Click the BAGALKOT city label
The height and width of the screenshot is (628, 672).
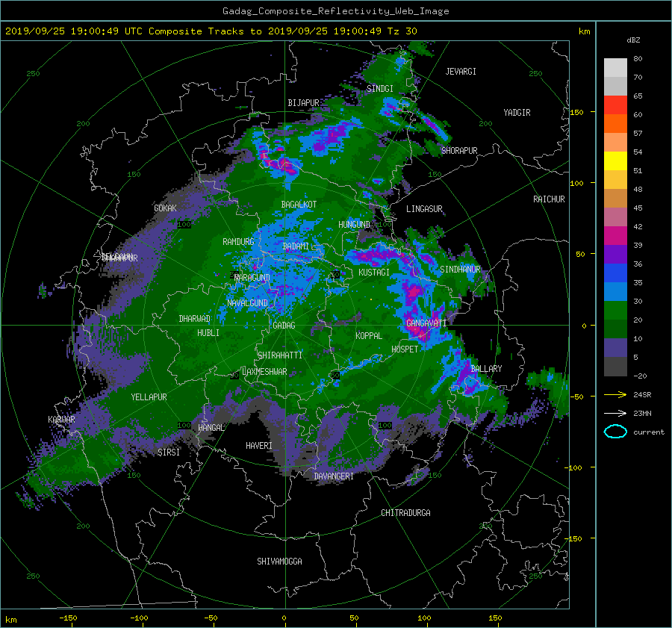(x=299, y=205)
